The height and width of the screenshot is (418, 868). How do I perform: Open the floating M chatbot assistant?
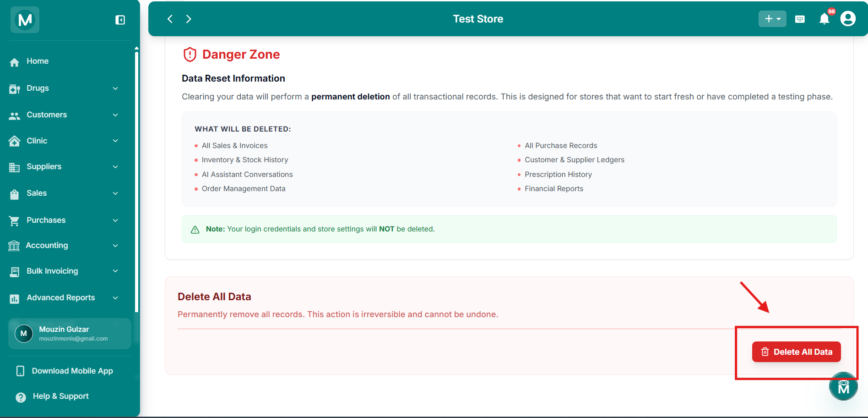(x=843, y=386)
